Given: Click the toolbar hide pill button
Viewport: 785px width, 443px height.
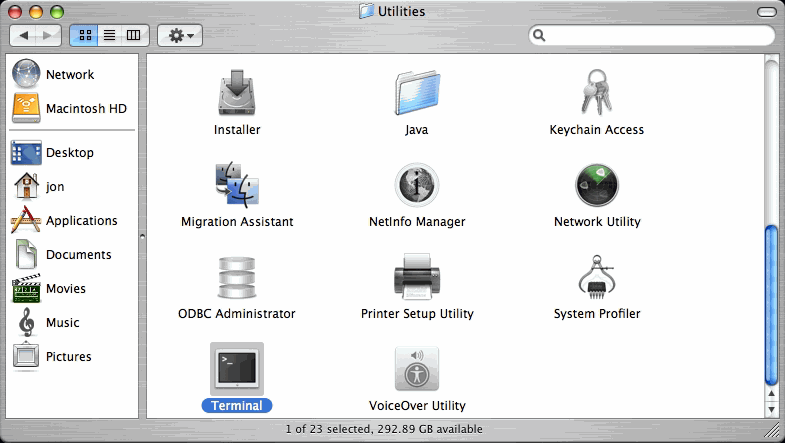Looking at the screenshot, I should (766, 12).
